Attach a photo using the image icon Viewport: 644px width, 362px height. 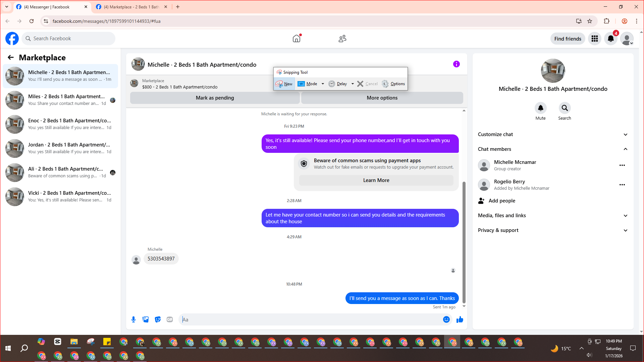pyautogui.click(x=146, y=319)
